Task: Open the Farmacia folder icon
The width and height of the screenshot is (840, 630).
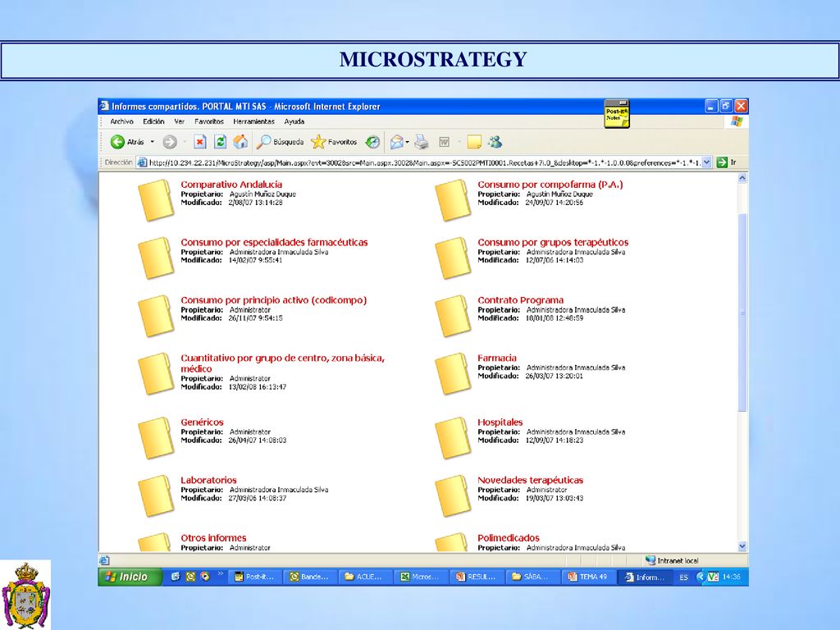Action: (453, 373)
